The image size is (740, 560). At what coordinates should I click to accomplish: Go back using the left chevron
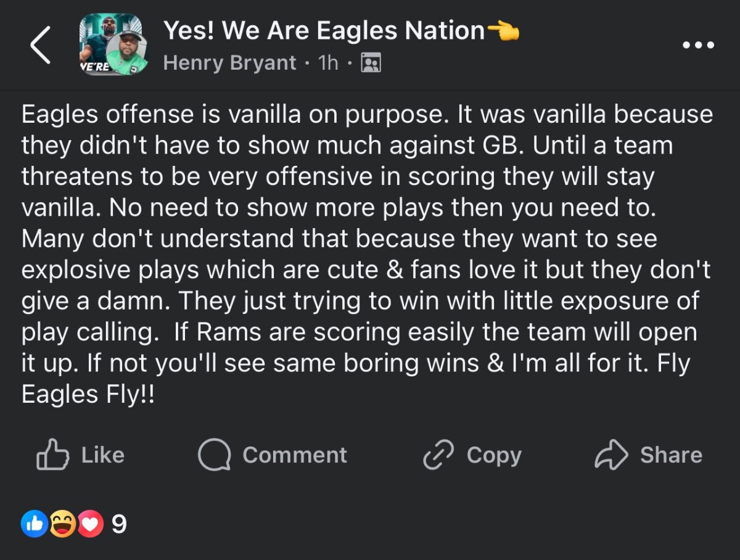pyautogui.click(x=41, y=46)
